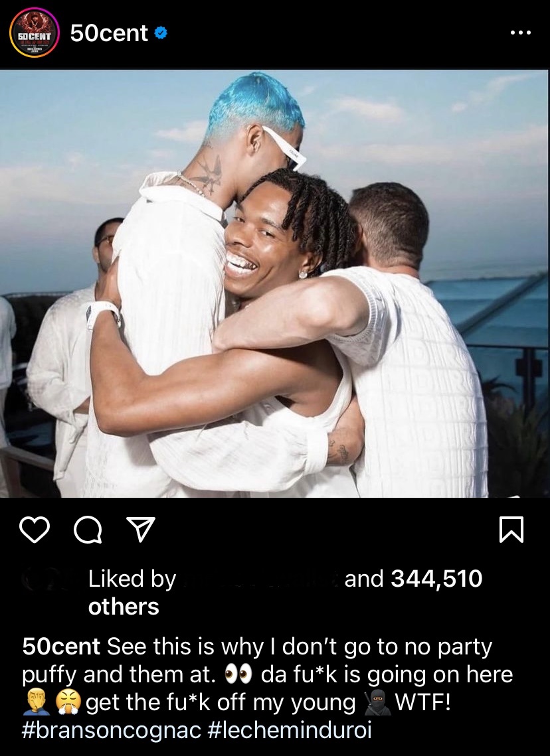Screen dimensions: 550x756
Task: Click the steaming-face emoji in the caption
Action: [x=68, y=702]
